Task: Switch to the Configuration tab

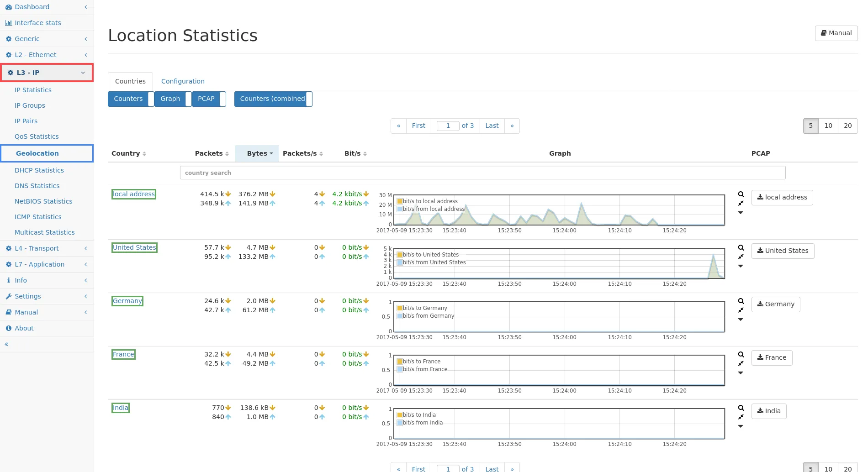Action: click(183, 81)
